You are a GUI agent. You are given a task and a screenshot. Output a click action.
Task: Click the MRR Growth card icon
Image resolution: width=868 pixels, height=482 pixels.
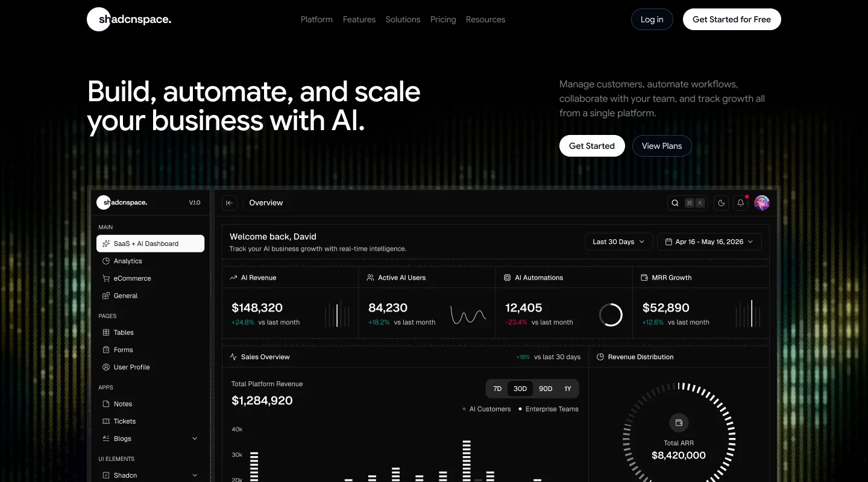pyautogui.click(x=644, y=278)
